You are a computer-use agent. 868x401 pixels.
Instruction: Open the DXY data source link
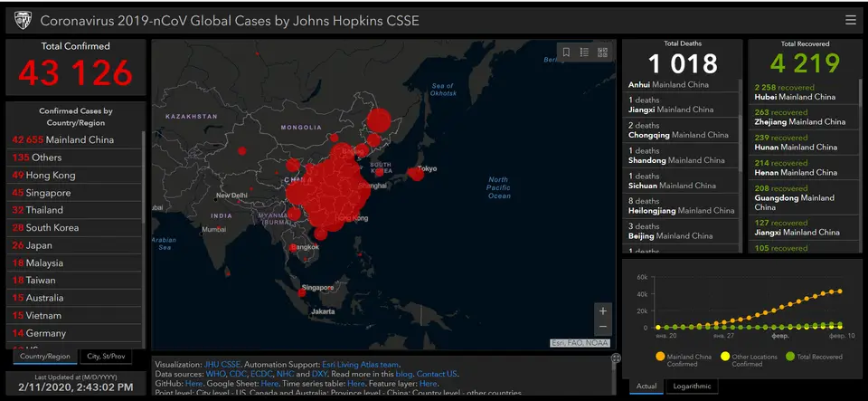(319, 374)
